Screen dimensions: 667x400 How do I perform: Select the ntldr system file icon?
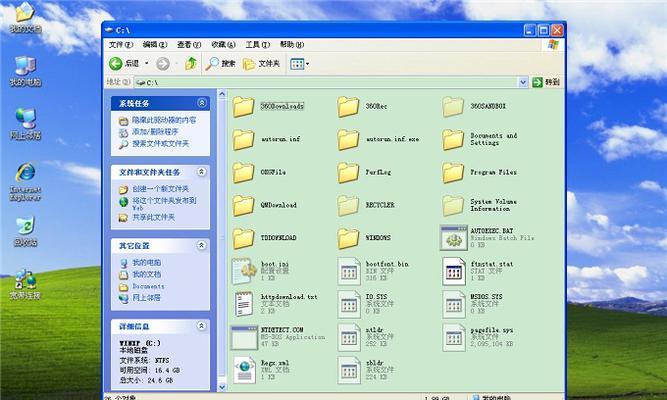(x=349, y=337)
